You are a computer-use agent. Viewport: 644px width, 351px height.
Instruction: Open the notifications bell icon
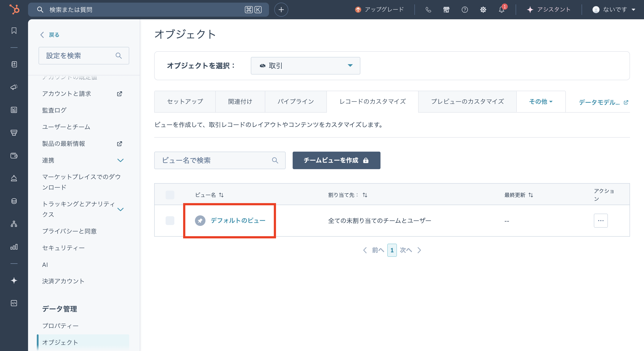pyautogui.click(x=501, y=9)
